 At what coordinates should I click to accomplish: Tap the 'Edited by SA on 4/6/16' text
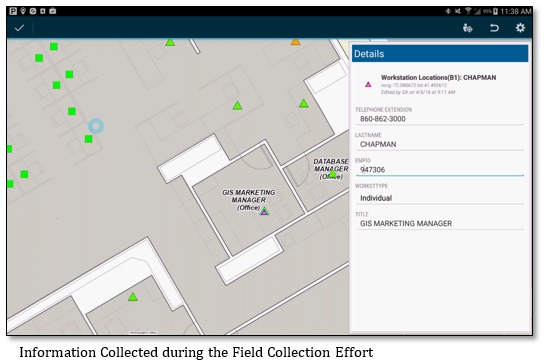pos(418,92)
